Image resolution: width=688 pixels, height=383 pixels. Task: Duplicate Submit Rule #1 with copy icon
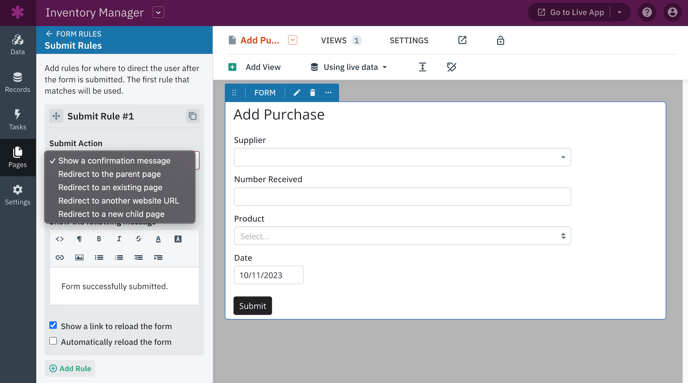coord(192,116)
